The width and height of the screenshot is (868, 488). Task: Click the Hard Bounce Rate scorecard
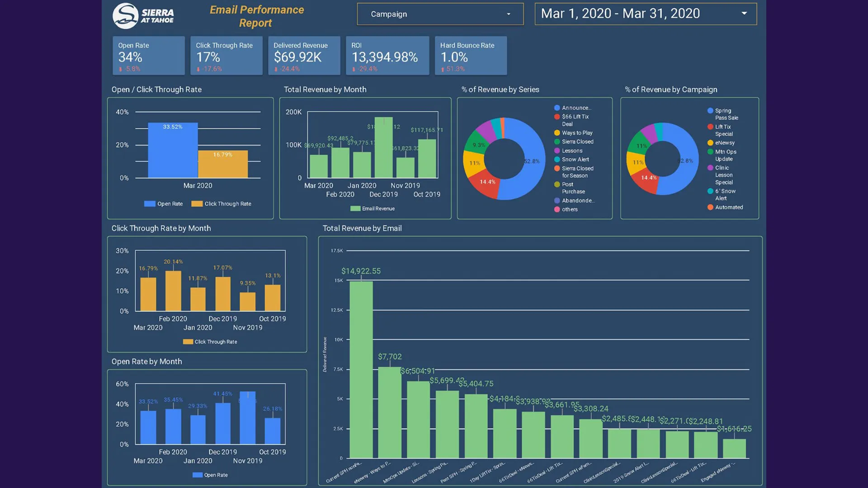(471, 56)
